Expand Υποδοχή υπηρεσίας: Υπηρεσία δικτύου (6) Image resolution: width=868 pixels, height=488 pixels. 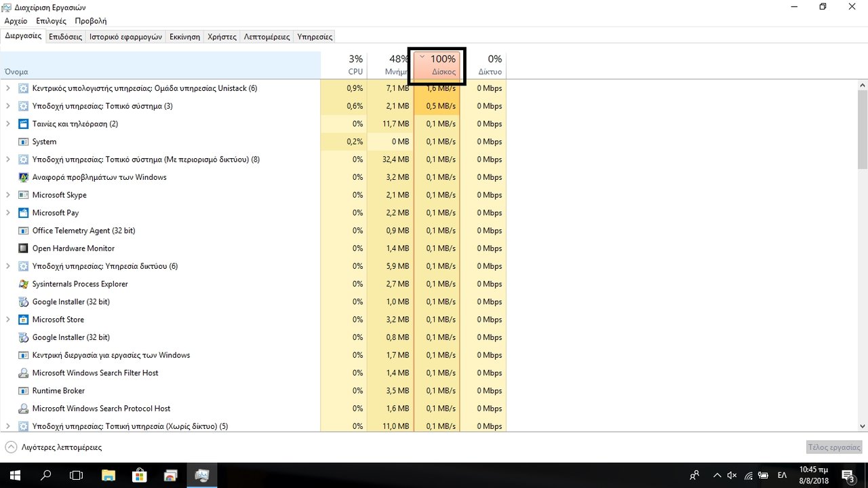(8, 266)
